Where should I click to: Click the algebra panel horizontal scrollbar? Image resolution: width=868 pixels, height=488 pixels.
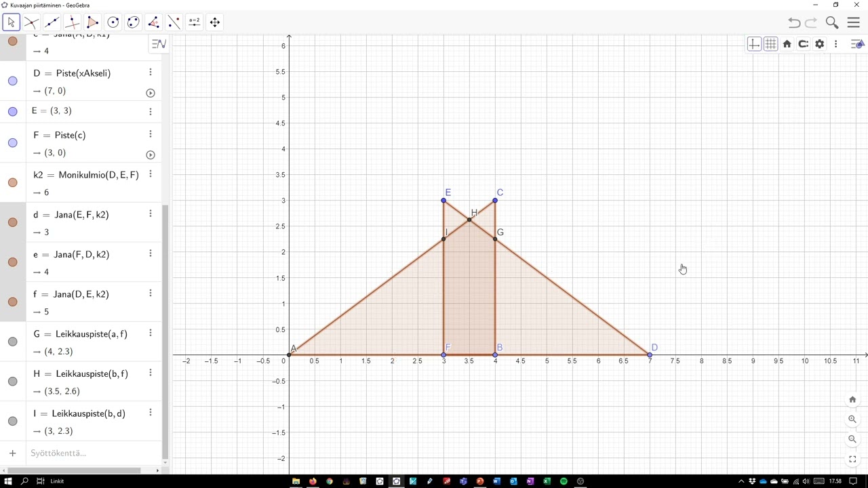[74, 470]
